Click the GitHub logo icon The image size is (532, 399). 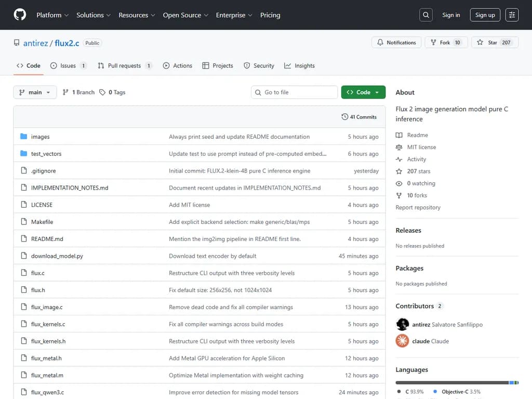(20, 15)
